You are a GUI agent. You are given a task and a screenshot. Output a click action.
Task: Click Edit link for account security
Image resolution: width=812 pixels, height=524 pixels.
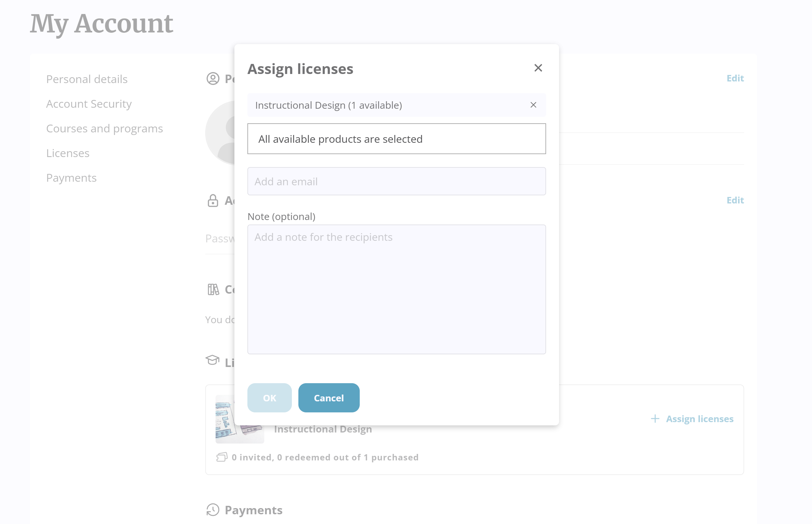coord(735,200)
